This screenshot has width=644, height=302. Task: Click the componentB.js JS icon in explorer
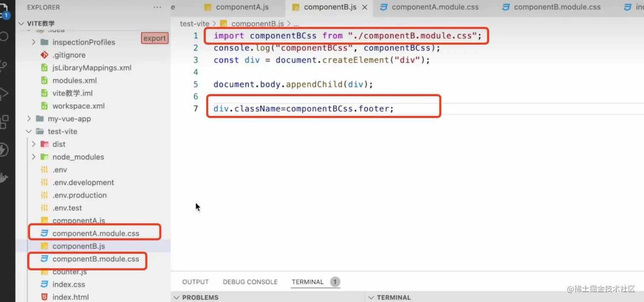[44, 246]
